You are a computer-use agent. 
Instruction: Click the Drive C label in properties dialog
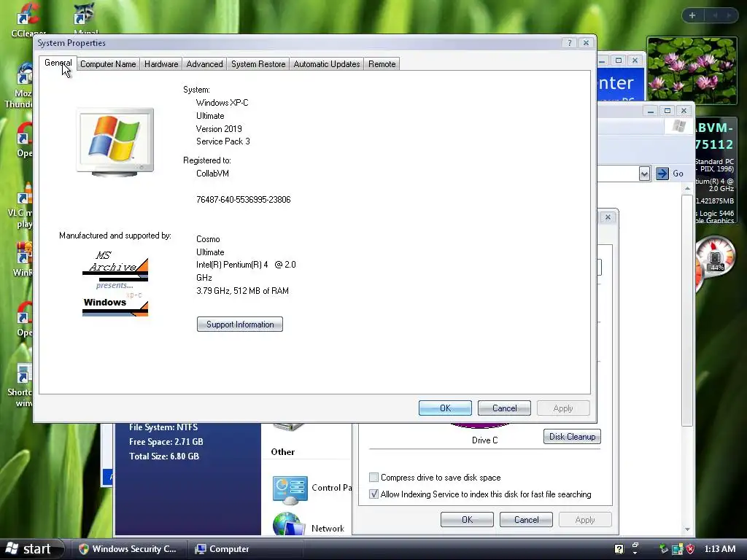pyautogui.click(x=484, y=440)
